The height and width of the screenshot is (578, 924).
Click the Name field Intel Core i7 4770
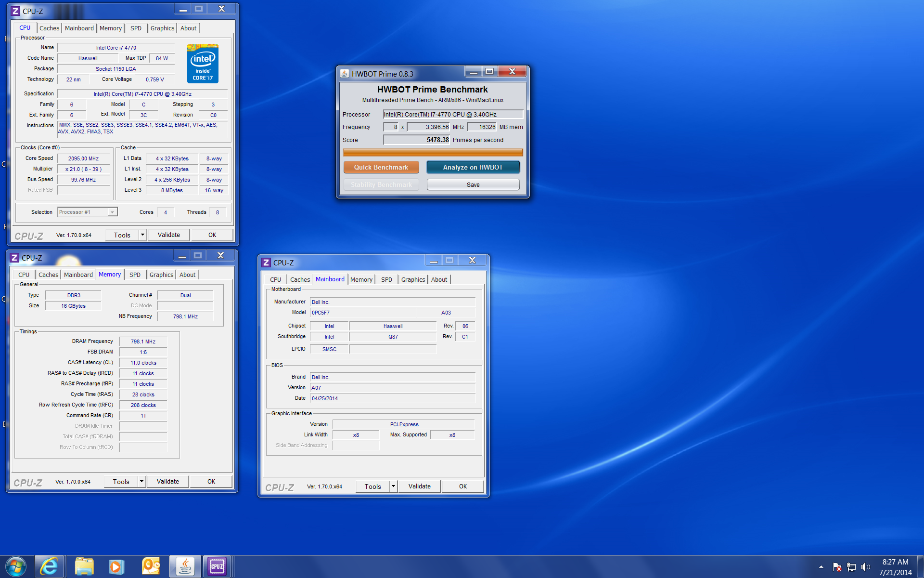(116, 48)
